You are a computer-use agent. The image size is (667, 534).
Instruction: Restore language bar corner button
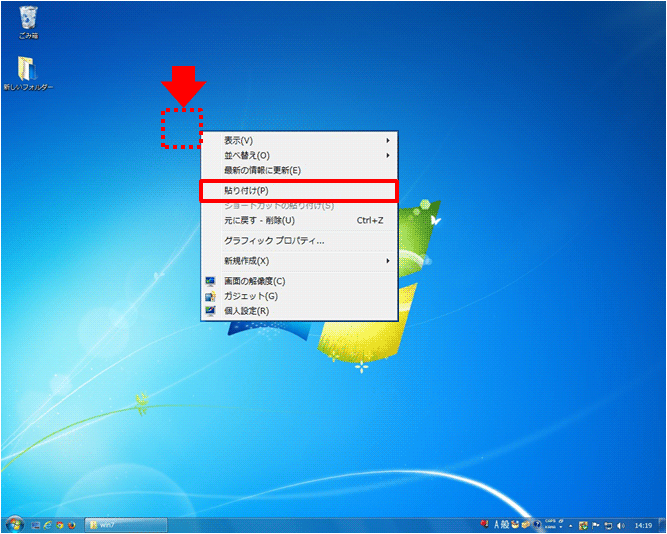(x=561, y=521)
